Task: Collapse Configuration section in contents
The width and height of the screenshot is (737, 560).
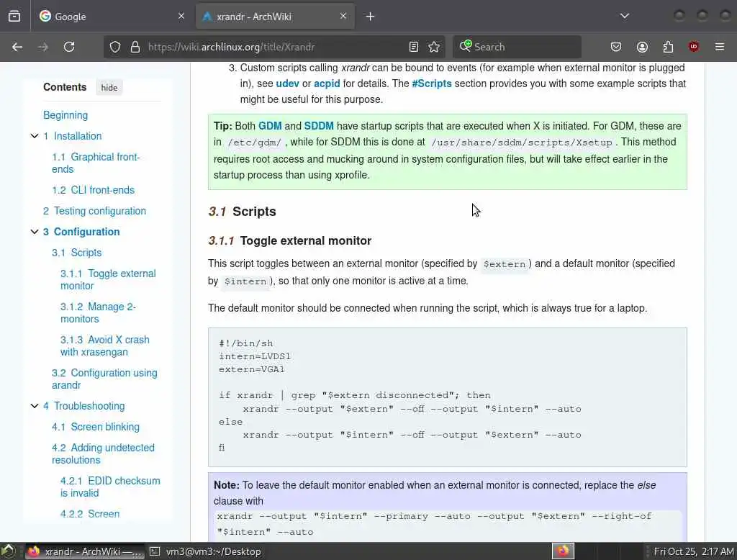Action: click(35, 232)
